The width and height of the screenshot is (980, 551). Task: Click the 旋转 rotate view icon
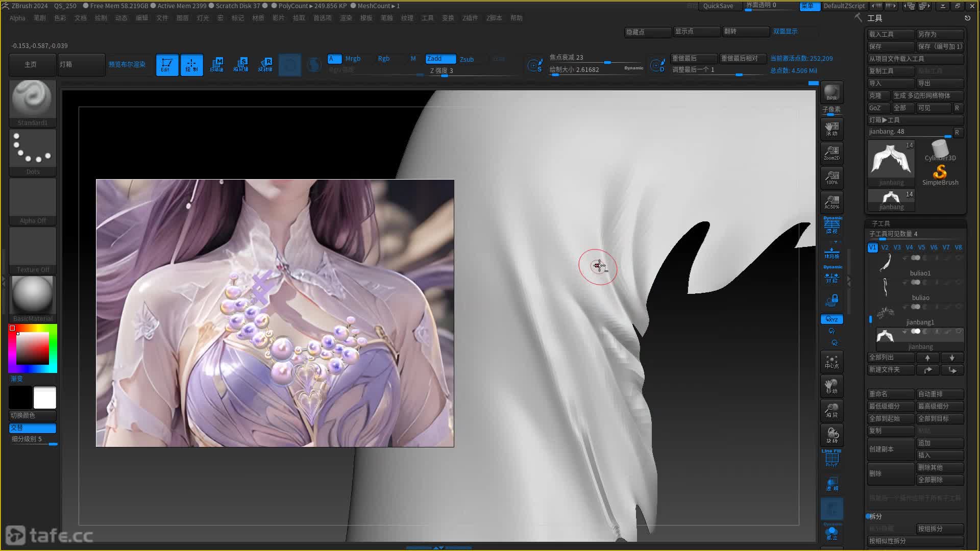pos(831,435)
